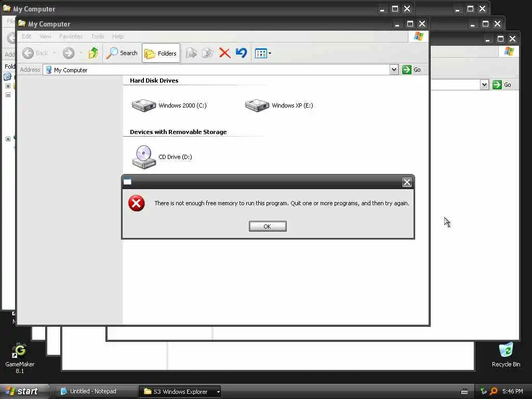Click the dialog title bar icon
Image resolution: width=532 pixels, height=399 pixels.
(x=128, y=182)
